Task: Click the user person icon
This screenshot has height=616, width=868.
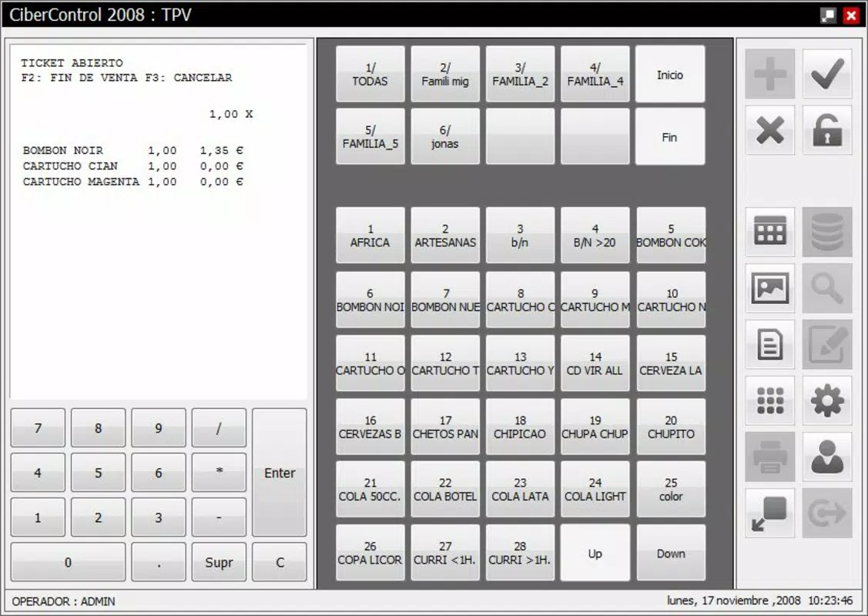Action: click(827, 457)
